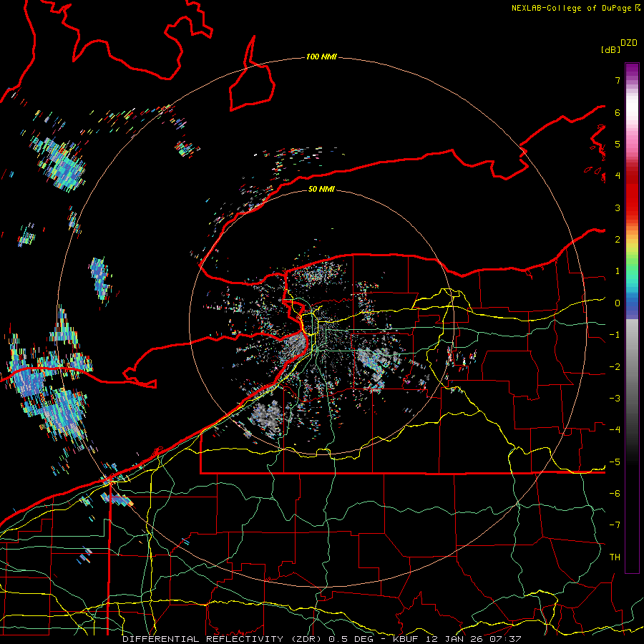The image size is (644, 644).
Task: Click the vertical ZDR color bar legend
Action: click(x=632, y=318)
